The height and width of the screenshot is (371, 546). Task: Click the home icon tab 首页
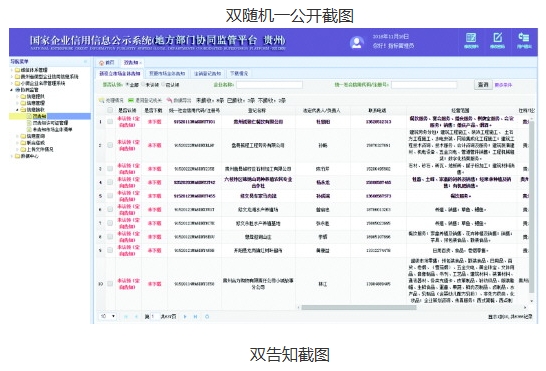[x=106, y=63]
